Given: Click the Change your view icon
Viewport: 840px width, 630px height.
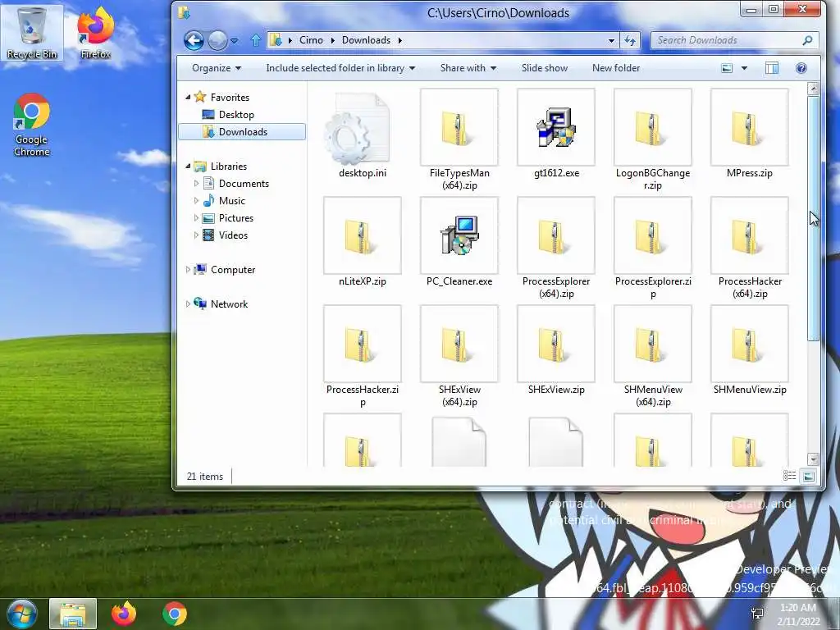Looking at the screenshot, I should click(727, 68).
